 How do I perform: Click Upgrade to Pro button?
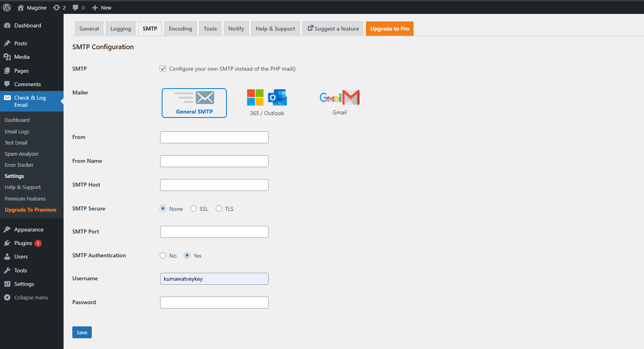(x=390, y=29)
